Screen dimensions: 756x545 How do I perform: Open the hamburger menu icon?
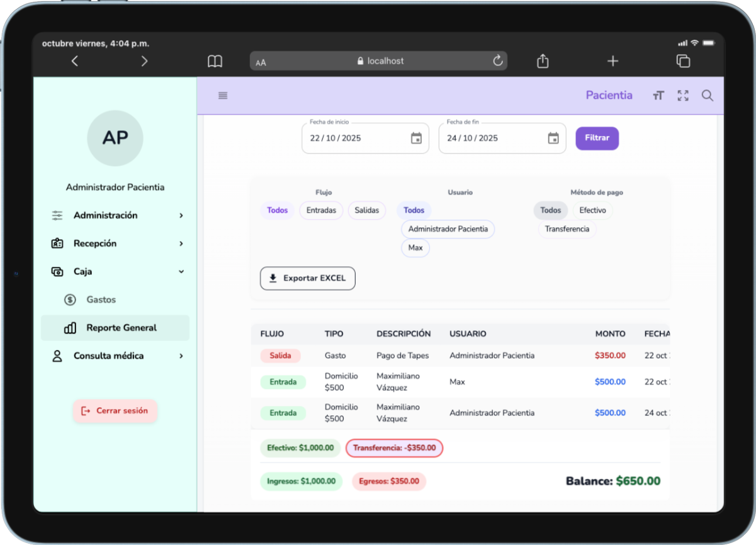point(223,96)
